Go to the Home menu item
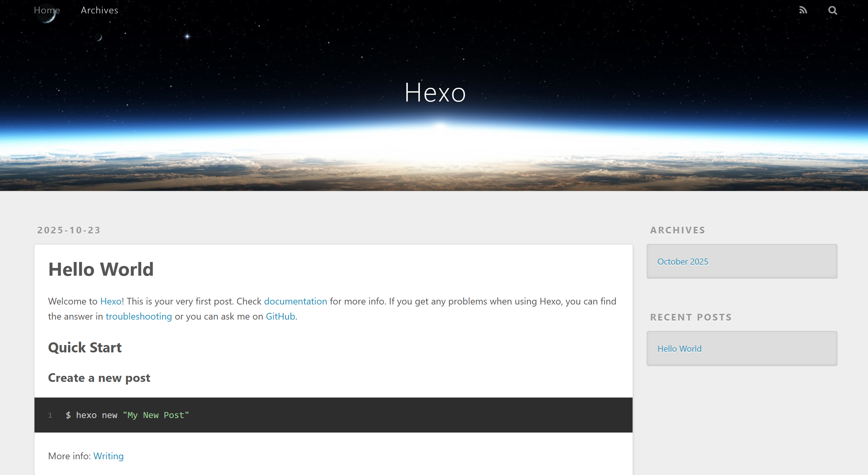This screenshot has height=475, width=868. point(47,10)
